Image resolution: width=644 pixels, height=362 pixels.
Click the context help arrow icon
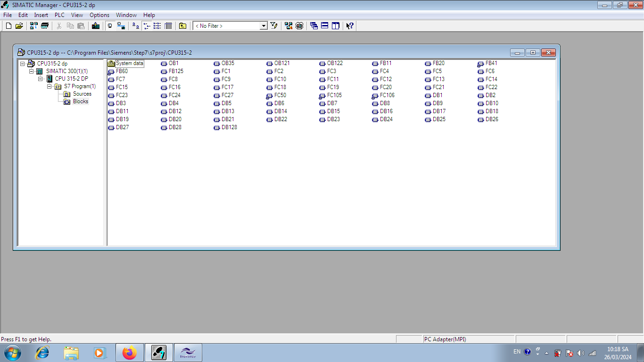click(x=349, y=26)
